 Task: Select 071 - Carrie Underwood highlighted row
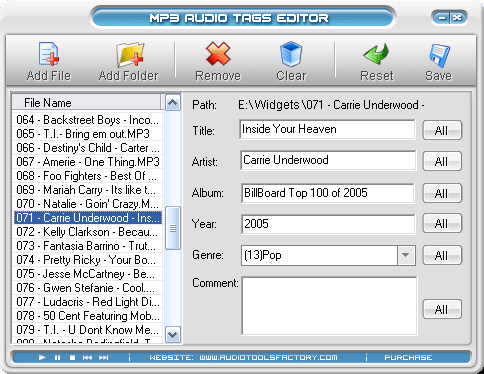click(x=88, y=218)
